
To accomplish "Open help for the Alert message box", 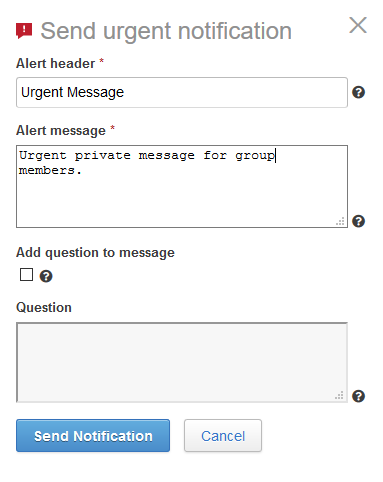I will tap(359, 221).
